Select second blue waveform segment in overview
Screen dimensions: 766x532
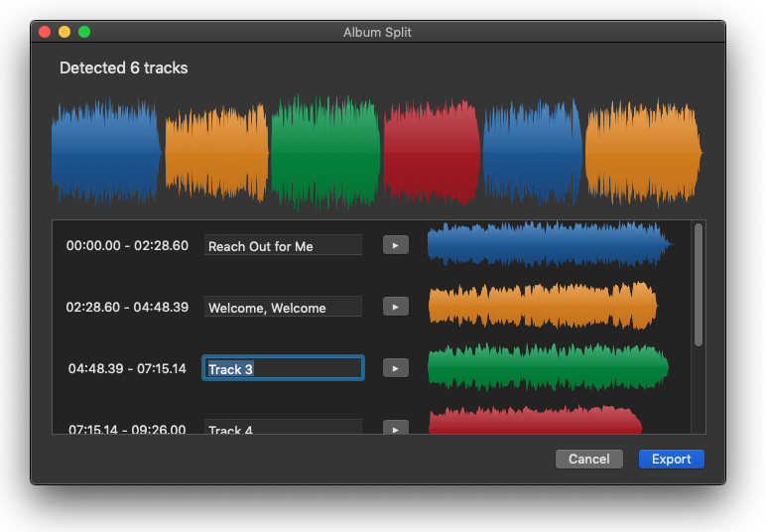[533, 153]
